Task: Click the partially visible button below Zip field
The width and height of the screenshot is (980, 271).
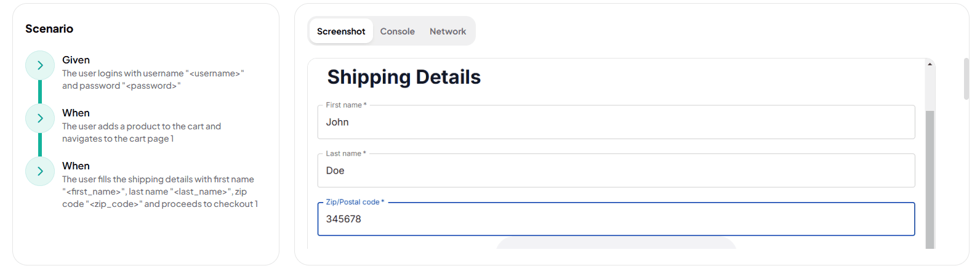Action: pos(616,243)
